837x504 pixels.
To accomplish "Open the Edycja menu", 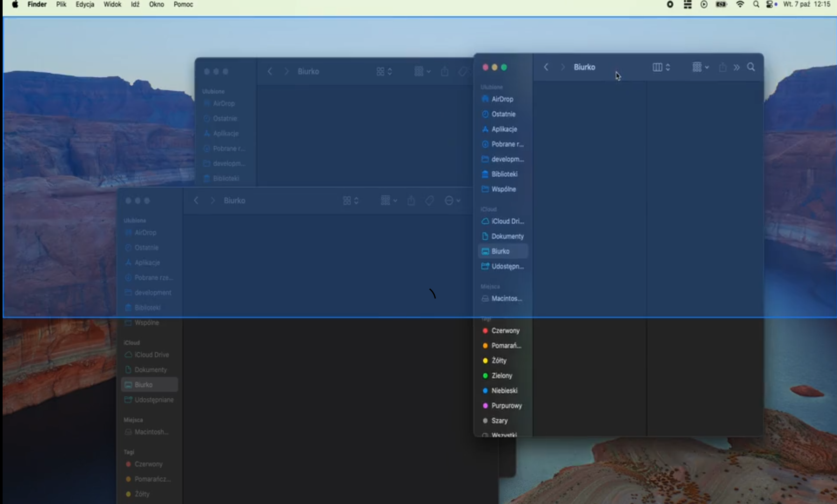I will 85,4.
